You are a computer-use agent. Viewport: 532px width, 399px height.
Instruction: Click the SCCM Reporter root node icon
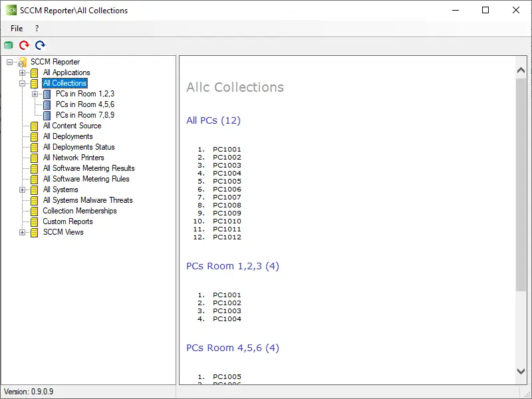tap(23, 62)
